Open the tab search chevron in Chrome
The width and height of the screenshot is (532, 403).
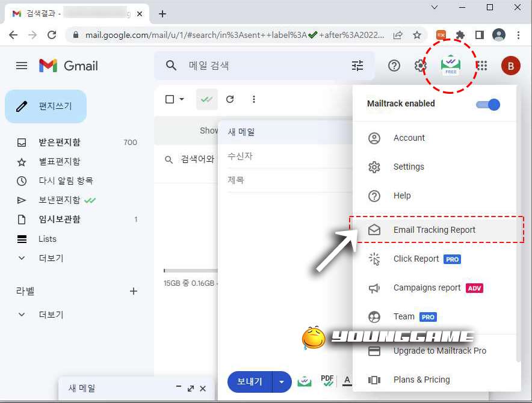pos(435,7)
